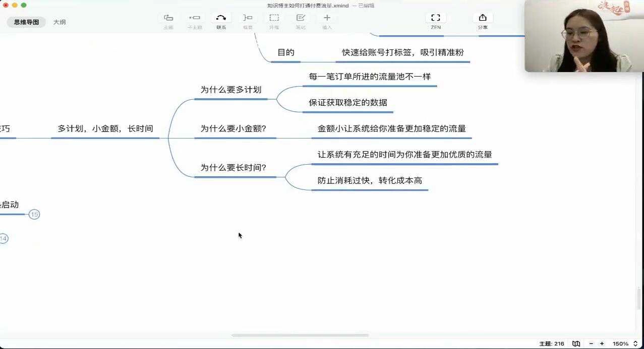Zoom out with the minus button

click(x=591, y=343)
